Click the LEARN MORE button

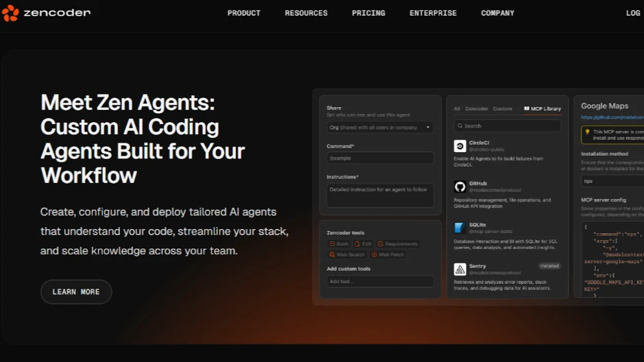tap(76, 292)
